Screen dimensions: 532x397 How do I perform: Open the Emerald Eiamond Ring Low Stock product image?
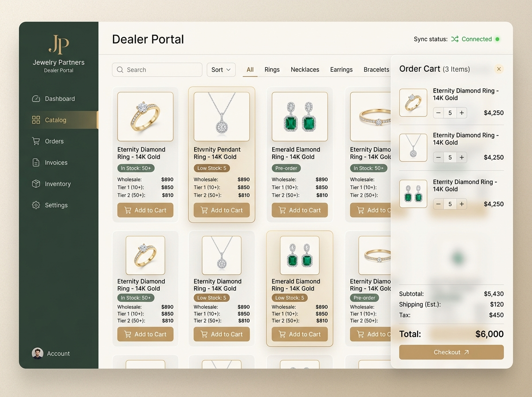[x=300, y=255]
